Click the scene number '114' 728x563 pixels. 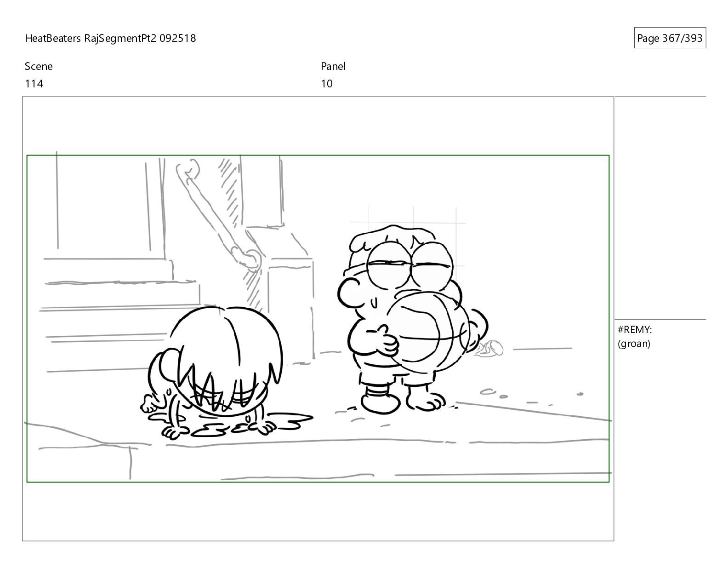[34, 84]
